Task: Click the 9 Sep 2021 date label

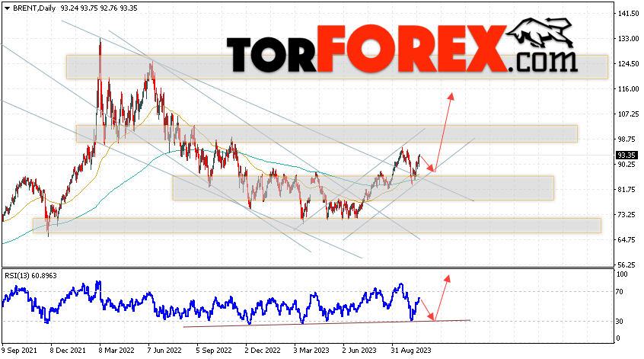Action: click(x=19, y=351)
